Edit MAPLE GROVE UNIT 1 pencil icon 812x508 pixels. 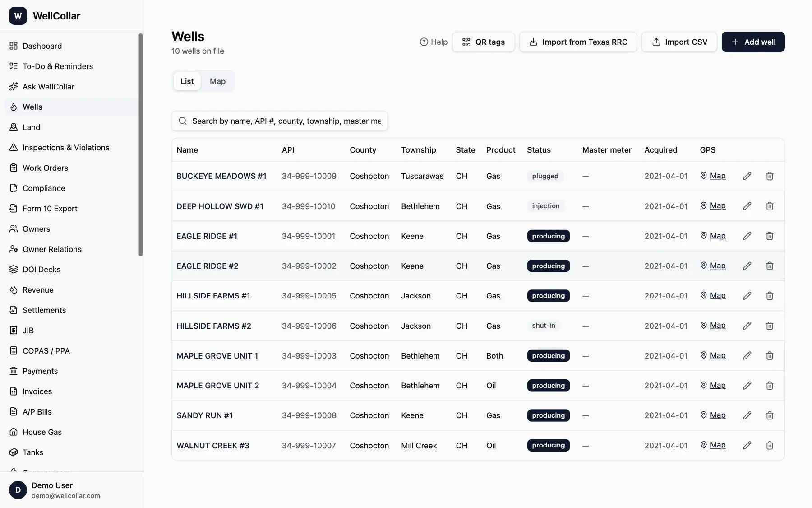[x=747, y=356]
